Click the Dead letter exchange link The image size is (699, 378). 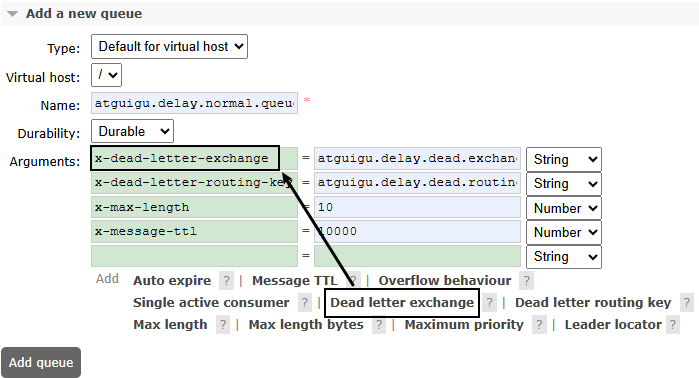[x=402, y=303]
